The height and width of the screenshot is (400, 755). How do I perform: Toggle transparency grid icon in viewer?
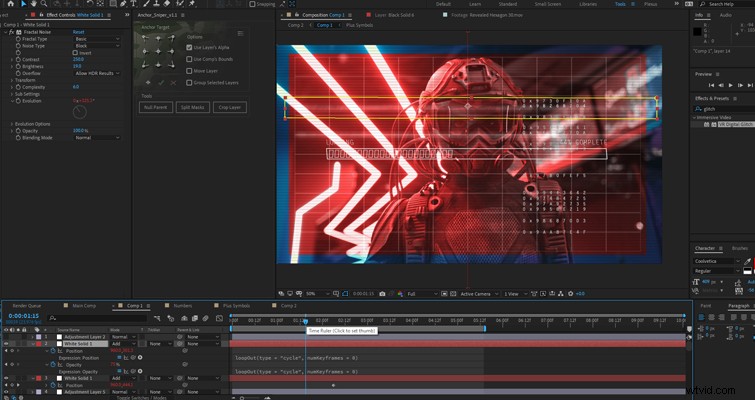coord(454,294)
